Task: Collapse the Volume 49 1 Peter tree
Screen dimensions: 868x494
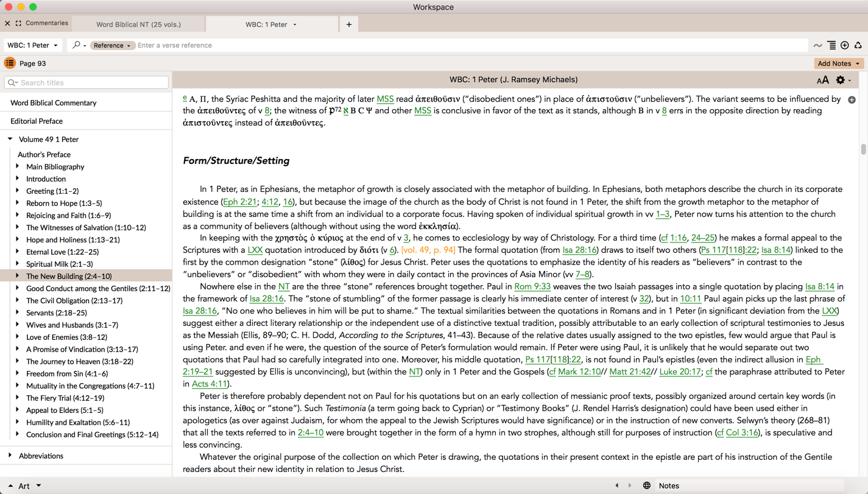Action: pyautogui.click(x=10, y=139)
